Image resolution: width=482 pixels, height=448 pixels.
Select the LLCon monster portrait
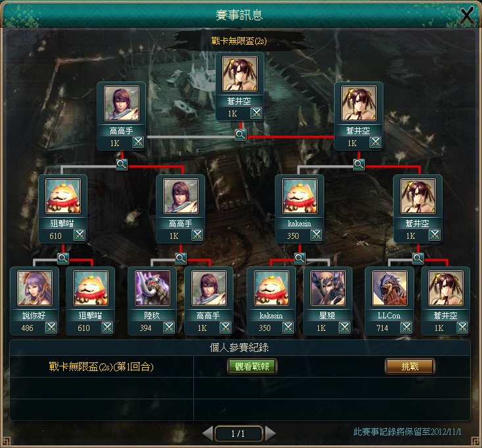point(389,288)
